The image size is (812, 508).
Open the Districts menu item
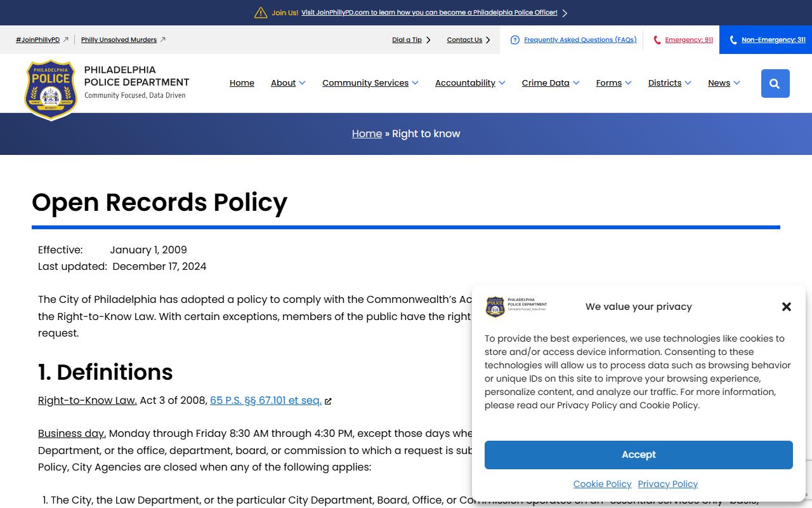665,83
